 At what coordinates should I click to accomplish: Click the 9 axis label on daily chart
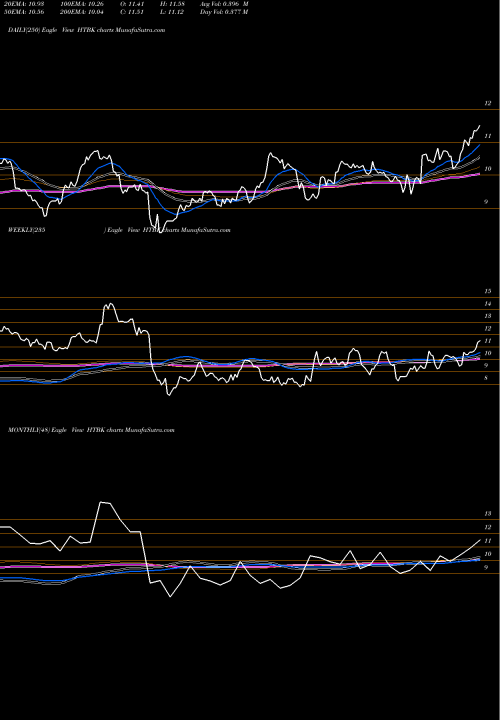pyautogui.click(x=486, y=202)
